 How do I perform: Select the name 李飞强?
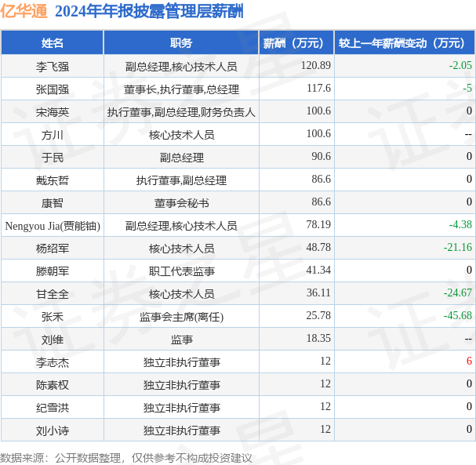[x=53, y=67]
